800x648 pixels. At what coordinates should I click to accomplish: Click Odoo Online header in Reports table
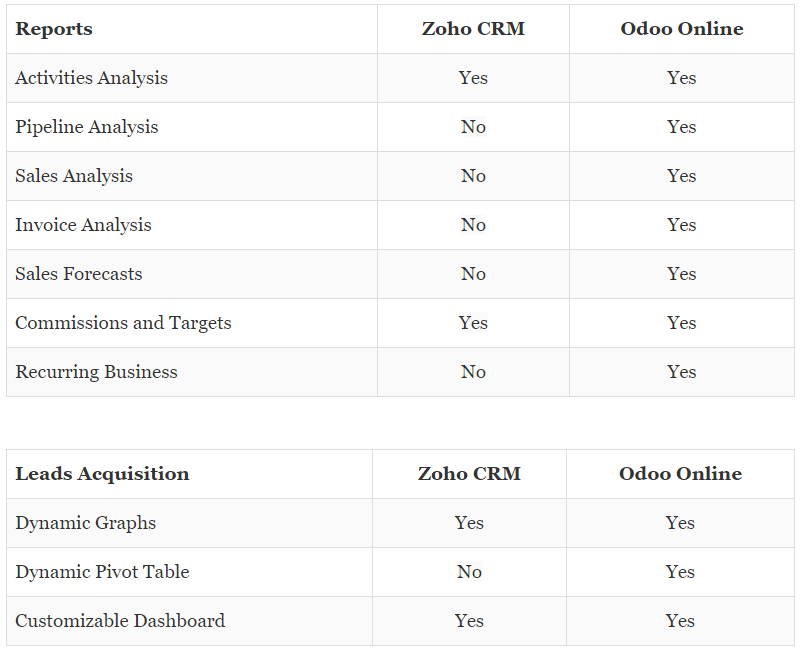click(682, 29)
